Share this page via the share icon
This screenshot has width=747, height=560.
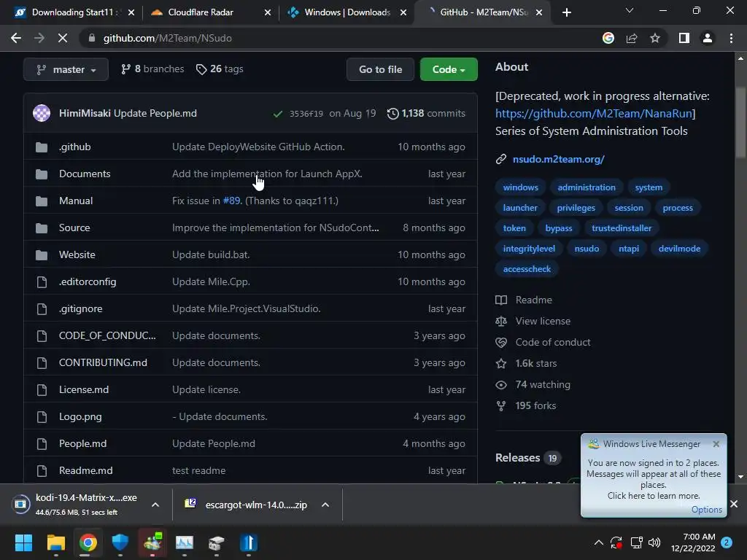coord(632,38)
